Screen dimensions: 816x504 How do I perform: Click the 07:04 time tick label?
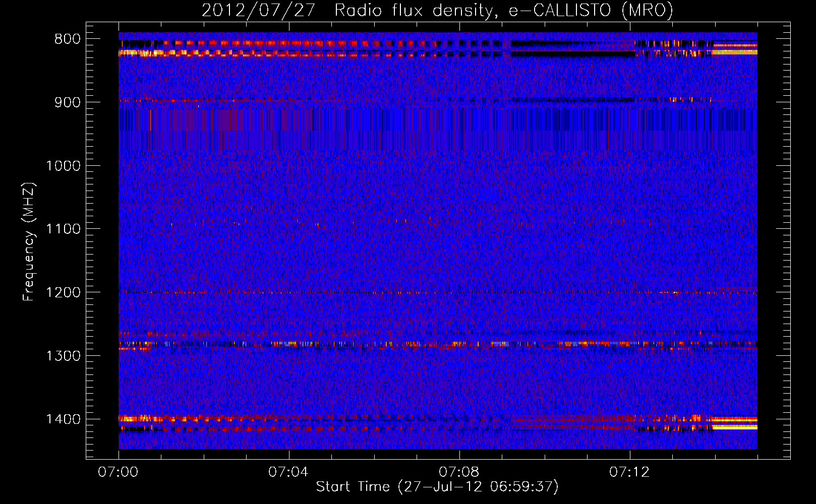[288, 472]
